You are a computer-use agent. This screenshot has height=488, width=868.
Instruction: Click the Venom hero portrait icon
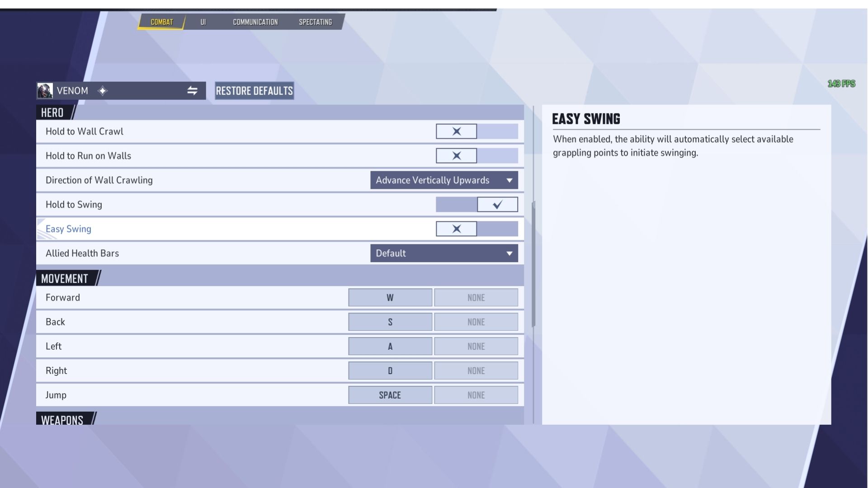(45, 91)
